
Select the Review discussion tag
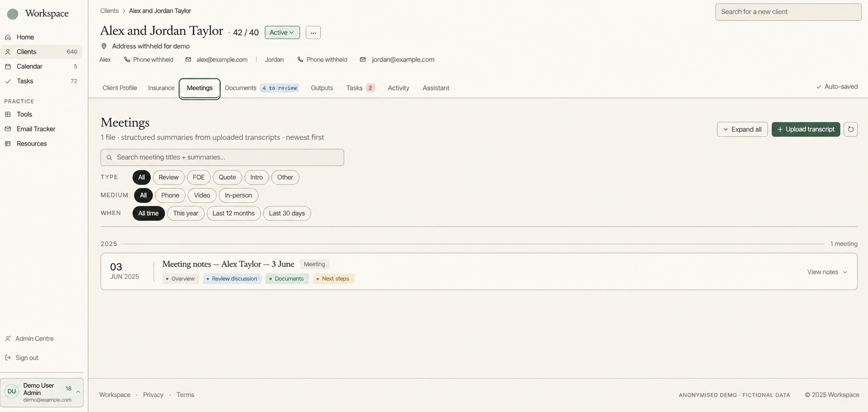pyautogui.click(x=232, y=279)
